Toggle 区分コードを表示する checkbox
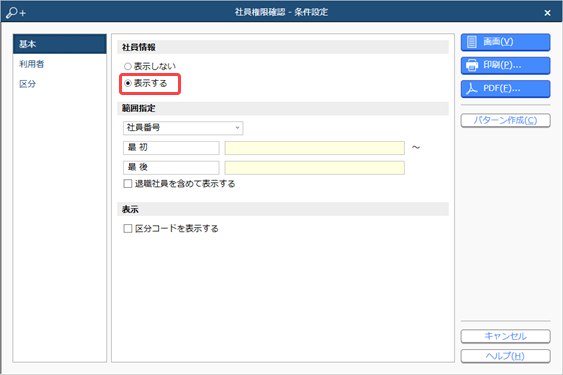The height and width of the screenshot is (375, 563). 127,228
